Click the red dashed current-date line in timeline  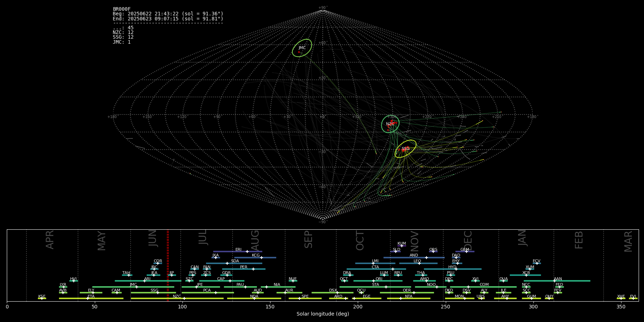(x=168, y=265)
